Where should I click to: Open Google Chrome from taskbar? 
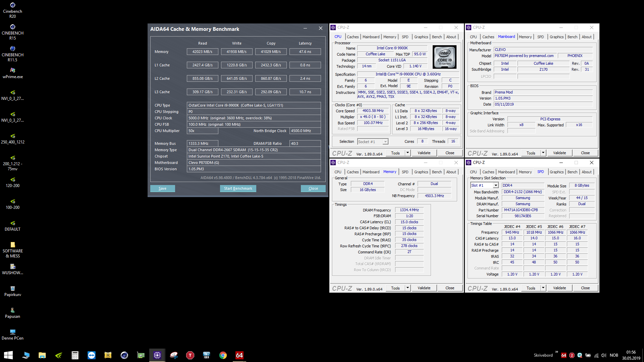click(x=223, y=355)
